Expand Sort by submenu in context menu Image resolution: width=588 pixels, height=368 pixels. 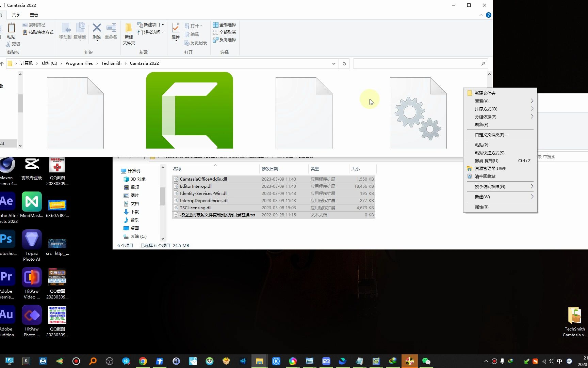coord(500,109)
